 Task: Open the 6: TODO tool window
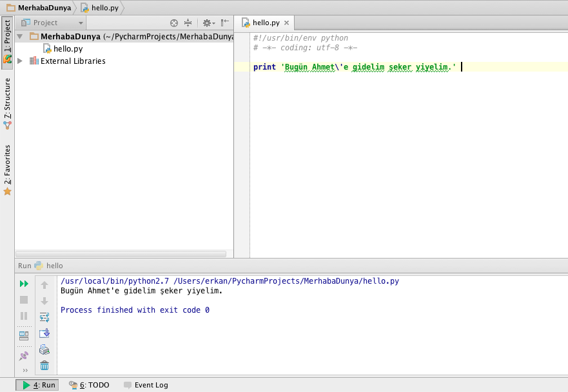pyautogui.click(x=89, y=385)
